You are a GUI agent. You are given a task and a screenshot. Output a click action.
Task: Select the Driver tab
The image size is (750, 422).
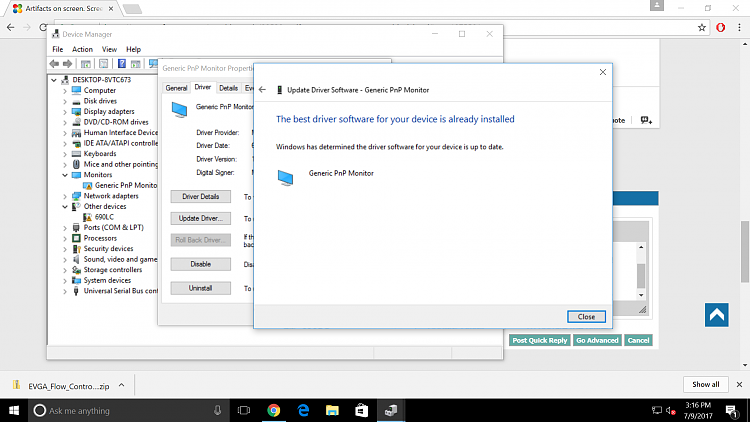202,87
